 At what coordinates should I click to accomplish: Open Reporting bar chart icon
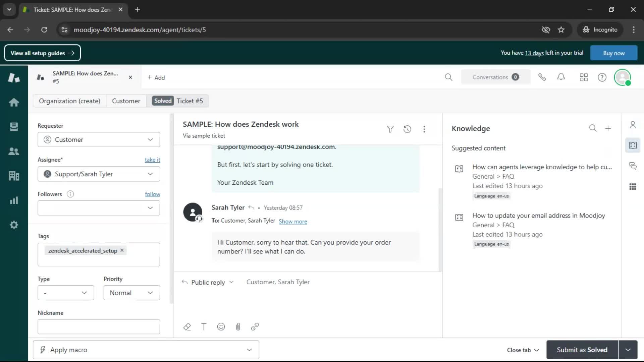(x=14, y=200)
